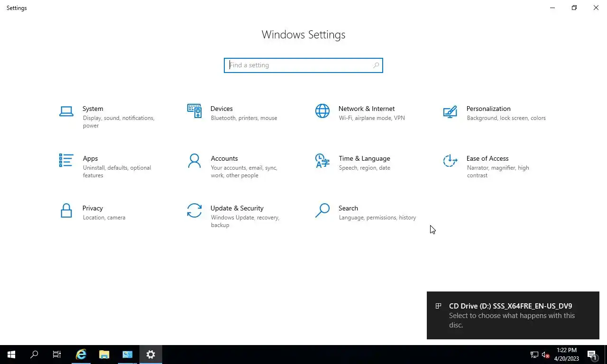Click the Privacy heading link
607x364 pixels.
click(x=92, y=208)
